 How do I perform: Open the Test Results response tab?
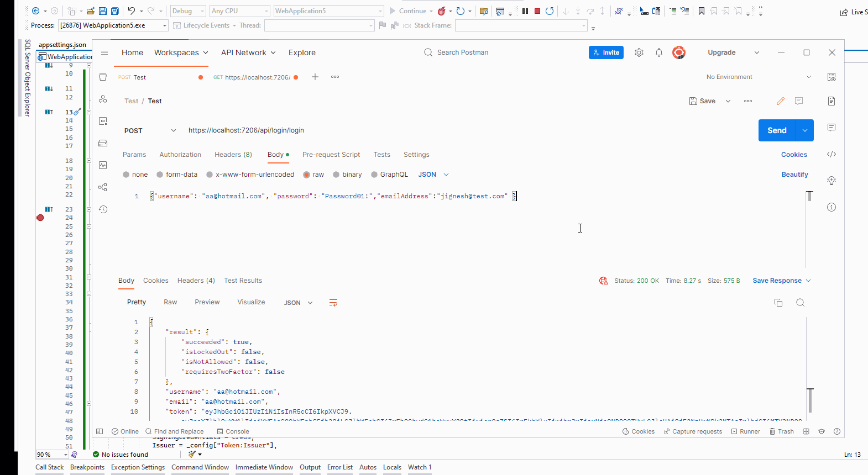pos(243,281)
